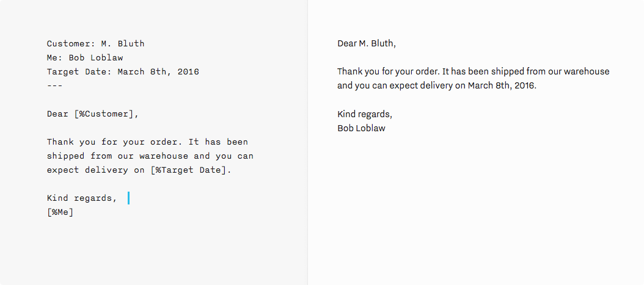
Task: Click the [%Target Date] variable placeholder
Action: tap(189, 170)
